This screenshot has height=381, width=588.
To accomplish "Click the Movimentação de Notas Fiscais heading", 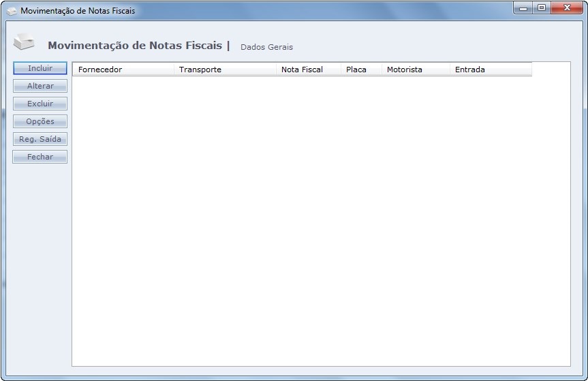I will point(135,46).
